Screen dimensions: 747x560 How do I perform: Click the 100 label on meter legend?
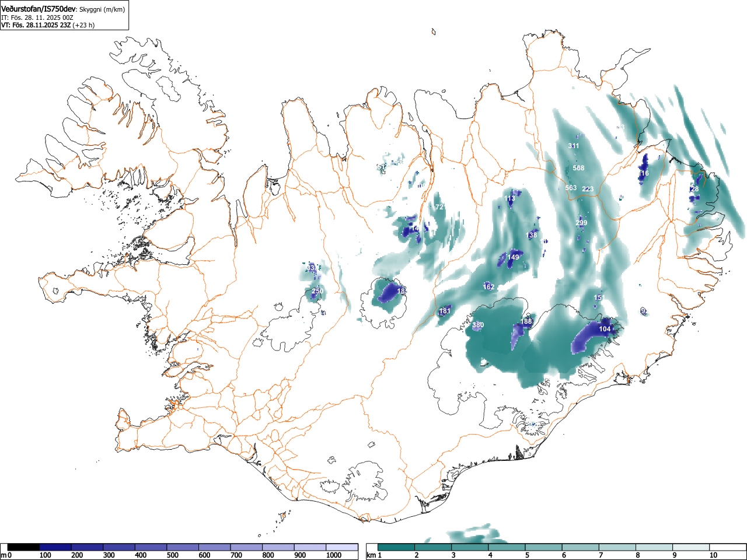(45, 555)
